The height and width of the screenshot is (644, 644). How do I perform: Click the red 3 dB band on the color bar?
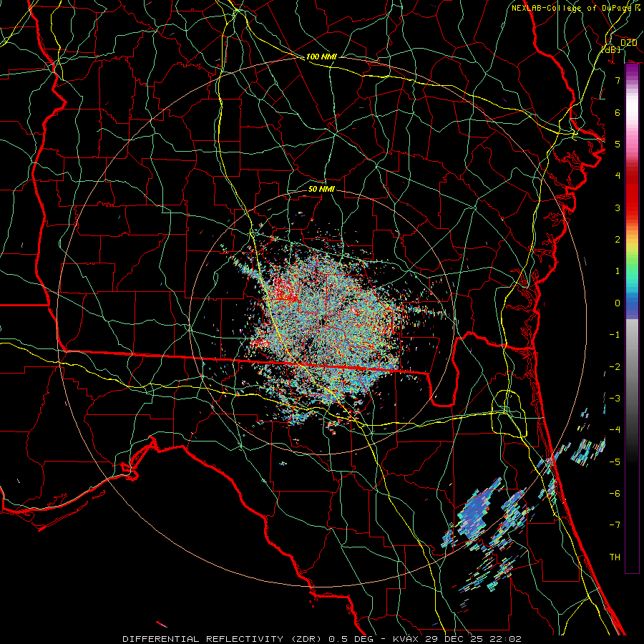tap(632, 208)
